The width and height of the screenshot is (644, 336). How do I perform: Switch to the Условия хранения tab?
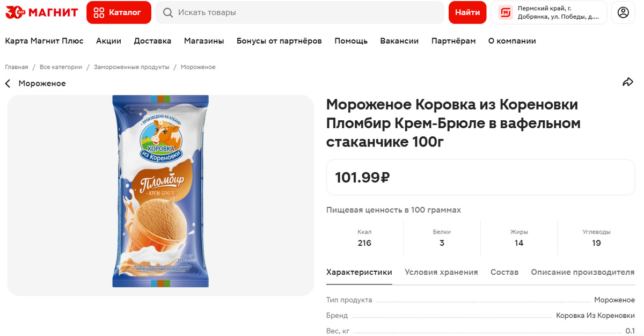(441, 272)
